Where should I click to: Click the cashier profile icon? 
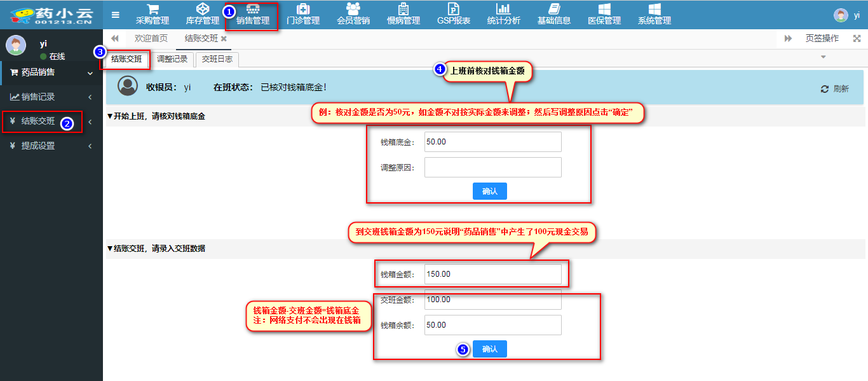128,87
